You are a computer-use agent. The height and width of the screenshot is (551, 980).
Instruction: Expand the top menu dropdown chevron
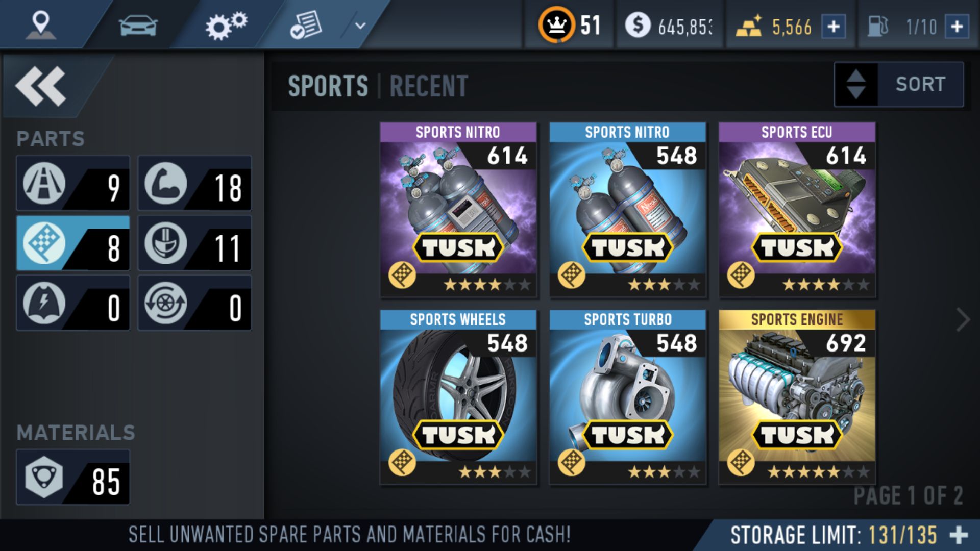360,26
